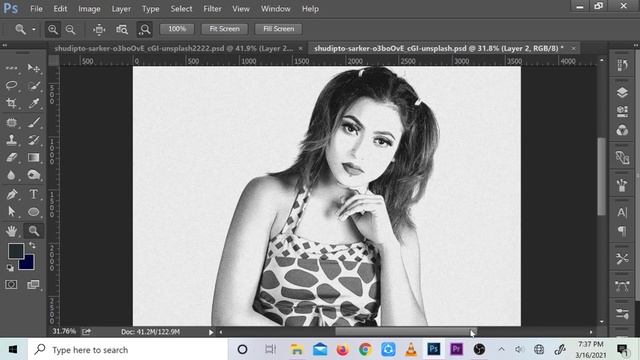This screenshot has height=360, width=640.
Task: Open the Image menu
Action: [89, 9]
